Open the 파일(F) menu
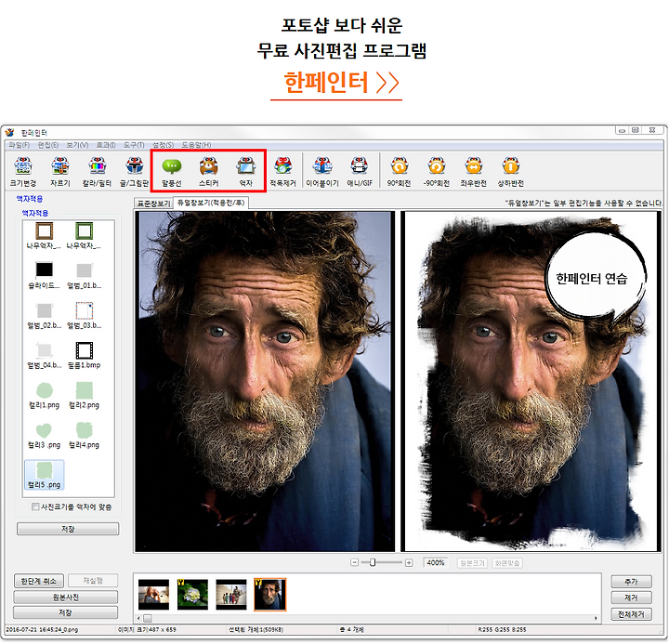The width and height of the screenshot is (669, 644). [x=20, y=145]
